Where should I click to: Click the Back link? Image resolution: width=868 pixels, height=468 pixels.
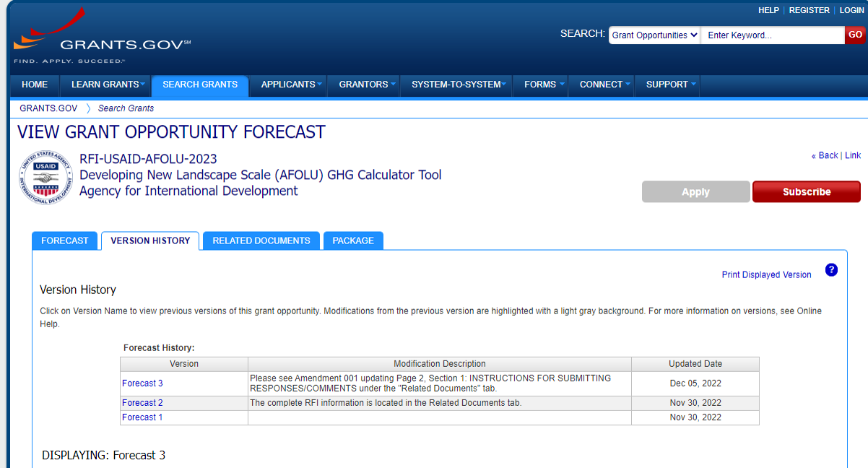click(x=825, y=155)
